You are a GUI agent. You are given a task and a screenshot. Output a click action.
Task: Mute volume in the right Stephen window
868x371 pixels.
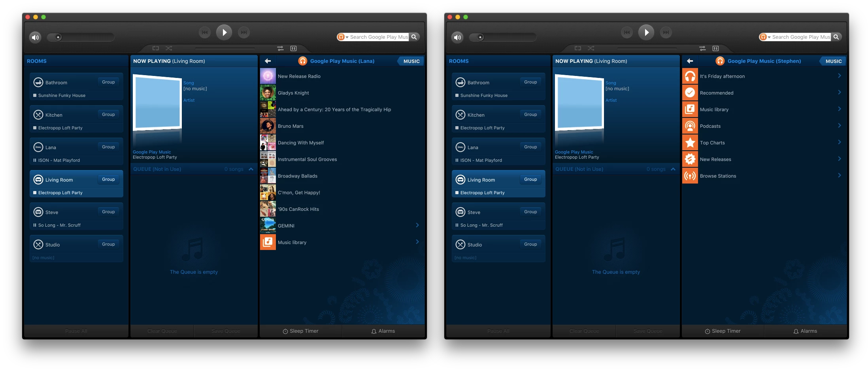coord(457,37)
